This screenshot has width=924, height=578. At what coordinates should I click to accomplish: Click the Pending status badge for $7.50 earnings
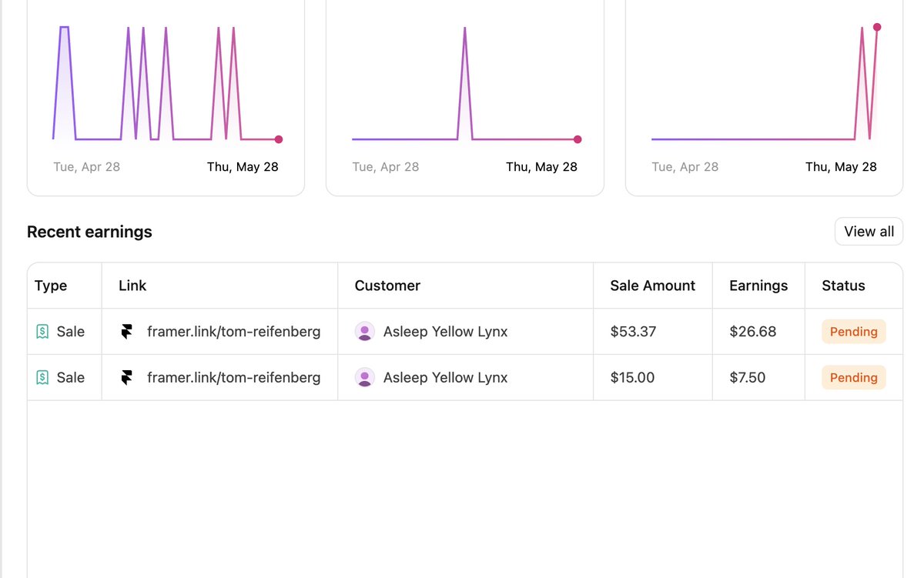pyautogui.click(x=854, y=378)
